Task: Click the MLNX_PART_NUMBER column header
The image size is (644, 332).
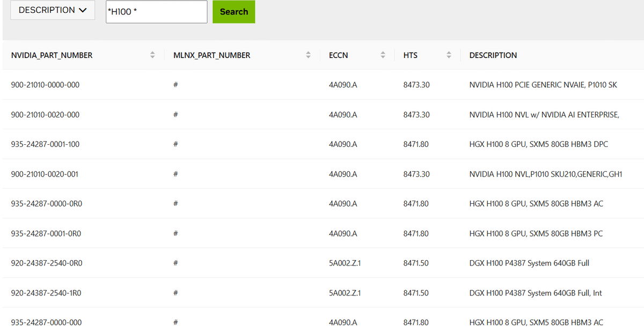Action: click(212, 55)
